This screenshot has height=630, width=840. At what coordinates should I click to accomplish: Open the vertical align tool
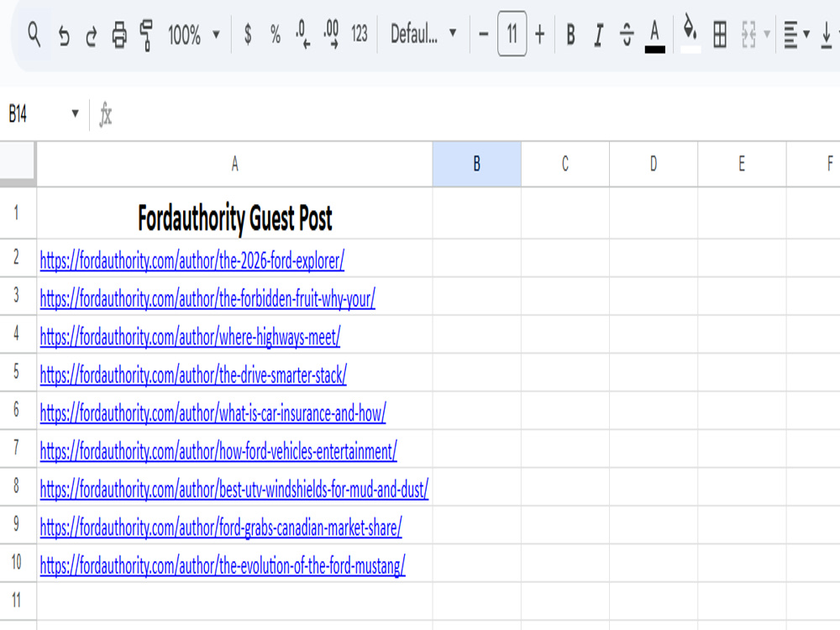(826, 34)
